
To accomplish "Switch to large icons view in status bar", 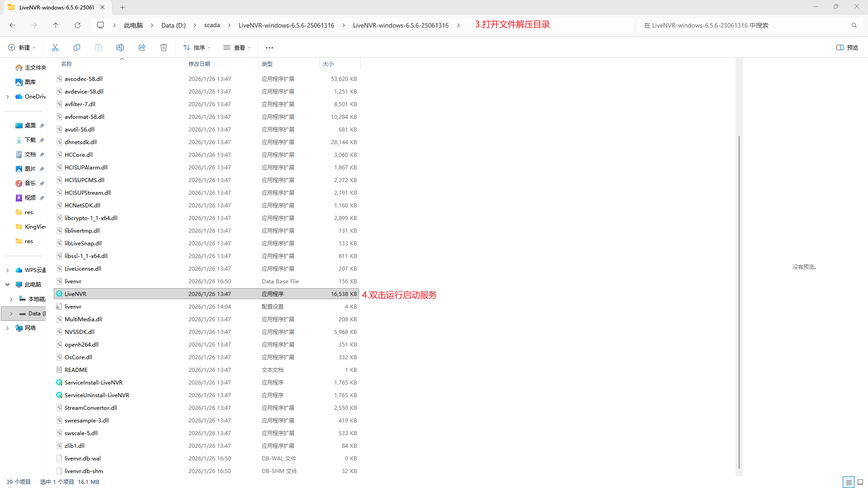I will pos(860,482).
